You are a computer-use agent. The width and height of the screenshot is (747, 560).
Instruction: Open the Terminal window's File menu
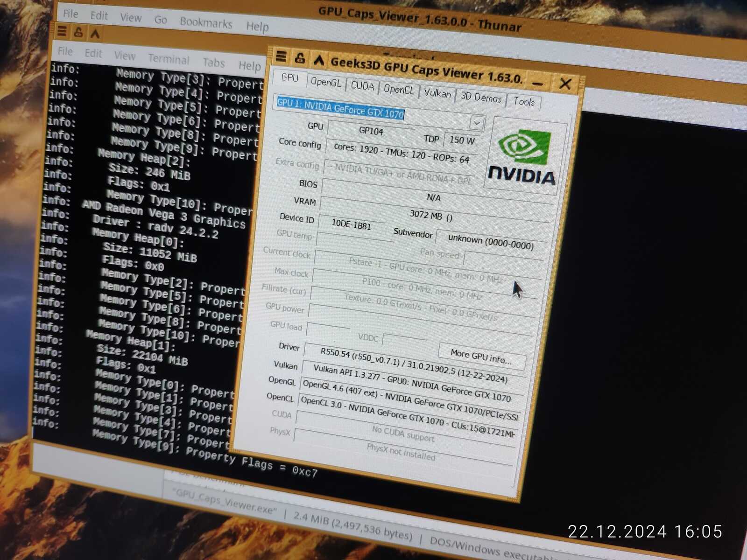pyautogui.click(x=65, y=51)
